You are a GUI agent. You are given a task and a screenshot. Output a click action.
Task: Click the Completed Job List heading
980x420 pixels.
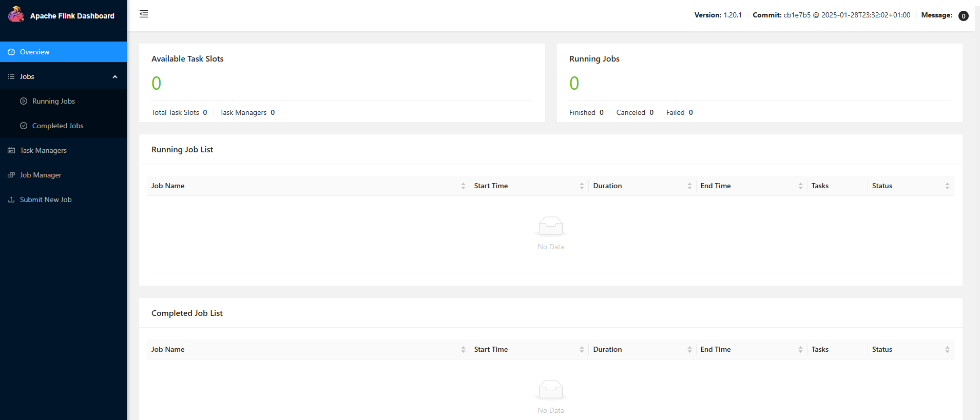pyautogui.click(x=187, y=313)
